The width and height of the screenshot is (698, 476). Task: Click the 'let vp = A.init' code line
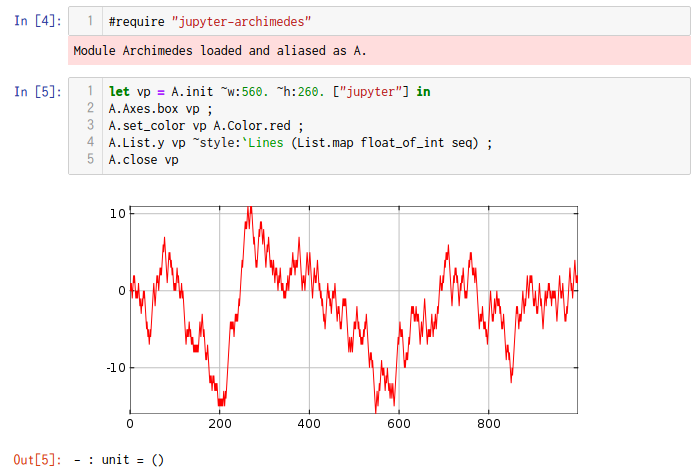coord(269,92)
